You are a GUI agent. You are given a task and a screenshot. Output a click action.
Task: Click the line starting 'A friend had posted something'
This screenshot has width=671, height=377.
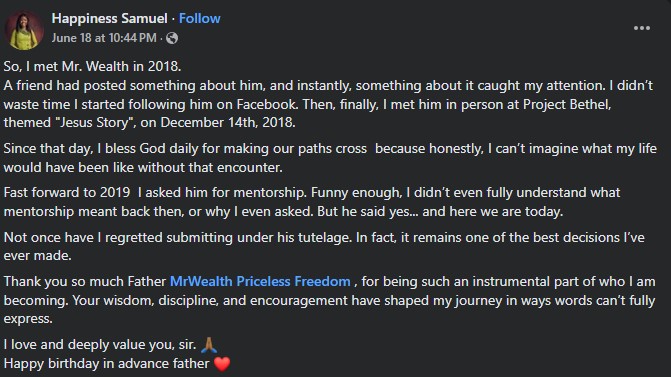pyautogui.click(x=328, y=86)
